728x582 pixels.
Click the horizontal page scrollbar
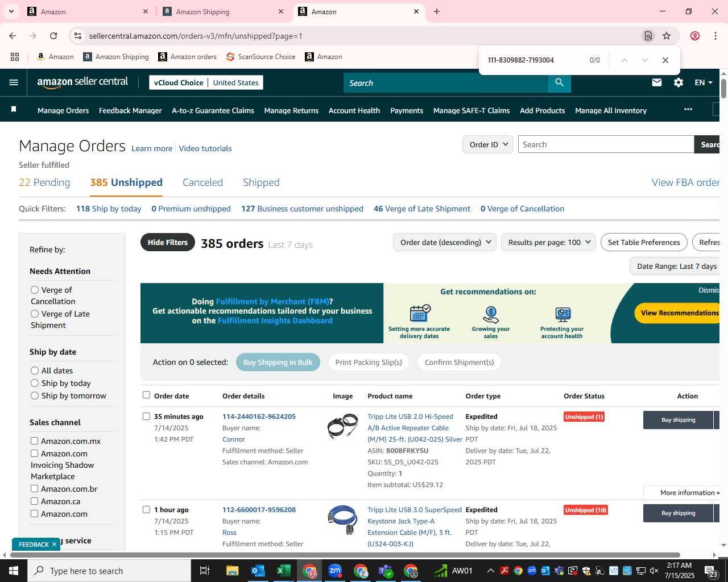point(346,555)
